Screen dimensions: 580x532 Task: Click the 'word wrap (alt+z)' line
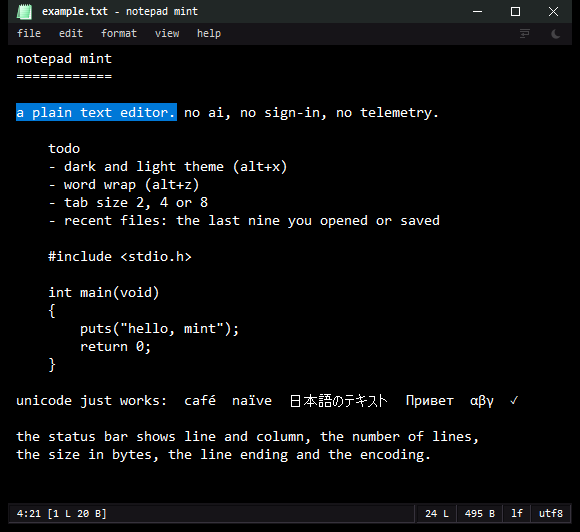click(x=124, y=185)
